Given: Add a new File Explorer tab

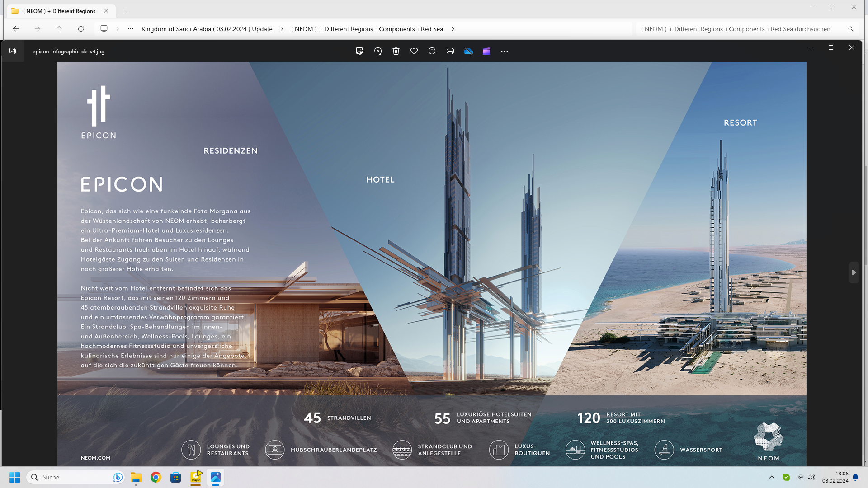Looking at the screenshot, I should [x=126, y=11].
